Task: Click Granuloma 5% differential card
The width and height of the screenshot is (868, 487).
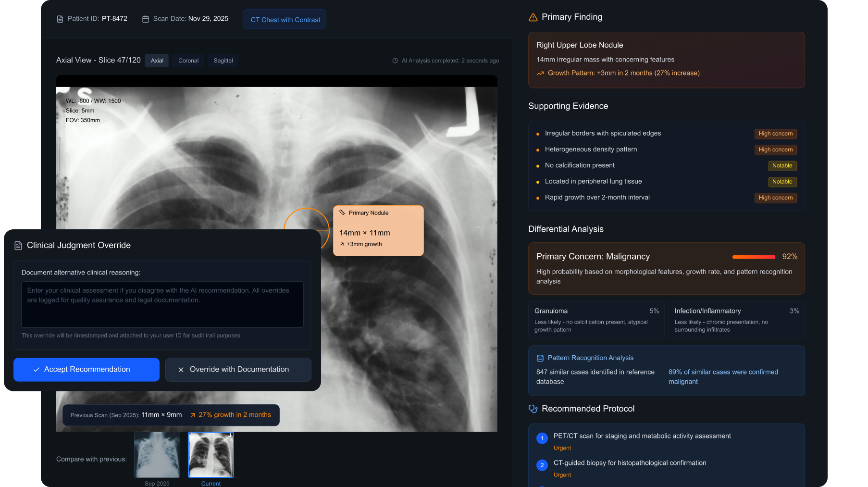Action: [x=596, y=320]
